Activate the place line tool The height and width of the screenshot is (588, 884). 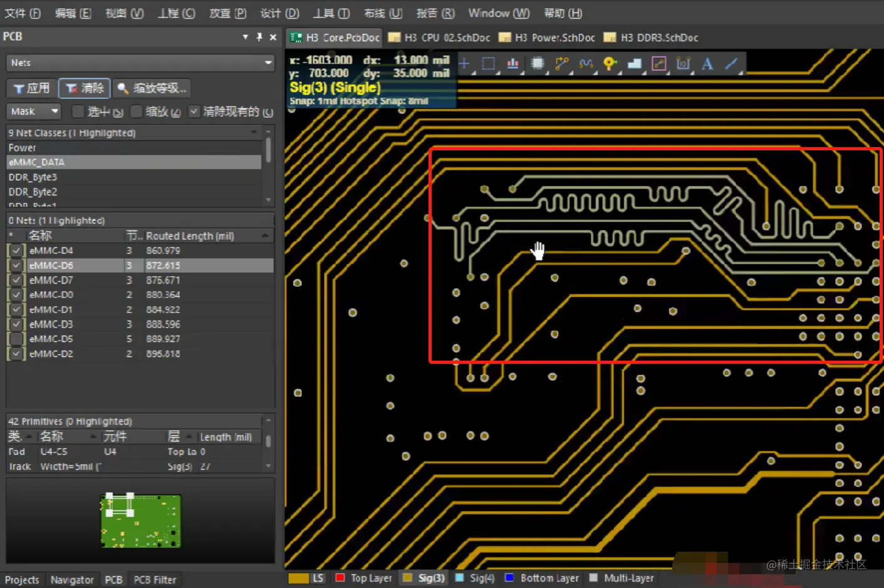pyautogui.click(x=731, y=63)
